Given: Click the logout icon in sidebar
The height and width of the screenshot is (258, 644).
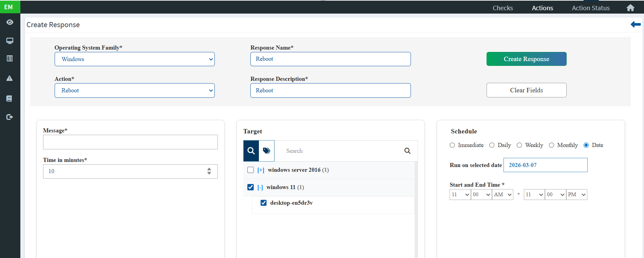Looking at the screenshot, I should 10,117.
